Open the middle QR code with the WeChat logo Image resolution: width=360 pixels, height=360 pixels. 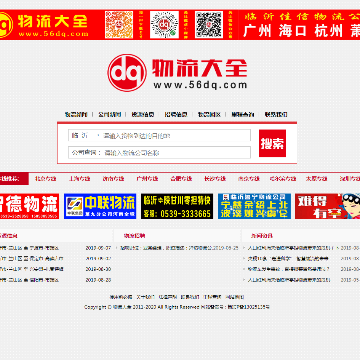point(164,24)
